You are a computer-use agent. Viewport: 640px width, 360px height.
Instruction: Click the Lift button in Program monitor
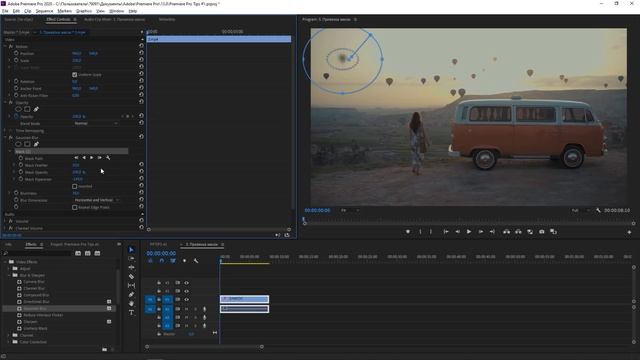(506, 231)
